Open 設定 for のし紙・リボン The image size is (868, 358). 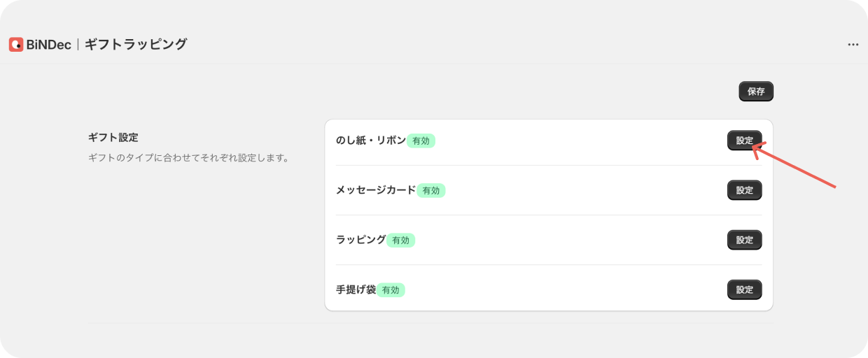744,141
